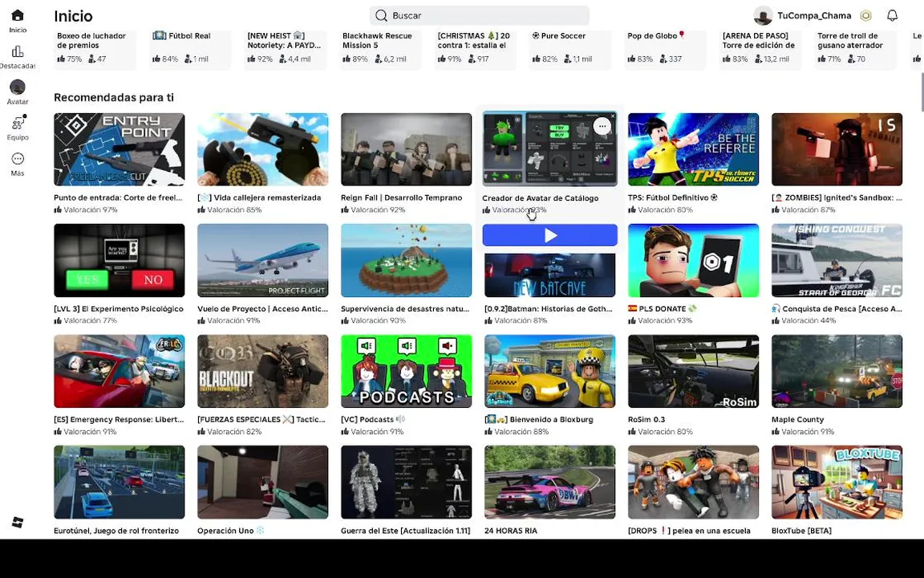Open Operación Uno thumbnail
The image size is (924, 578).
click(263, 482)
